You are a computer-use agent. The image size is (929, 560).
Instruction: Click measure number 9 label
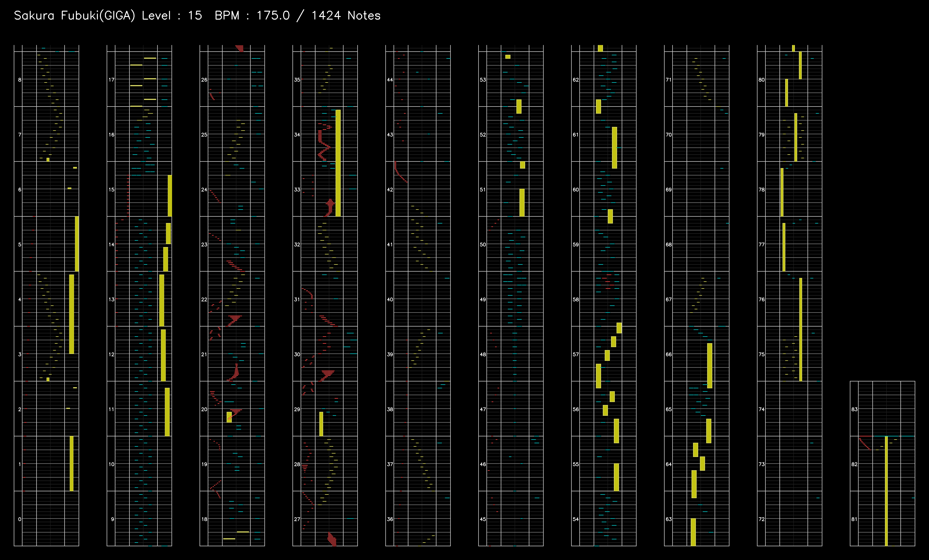pos(112,519)
